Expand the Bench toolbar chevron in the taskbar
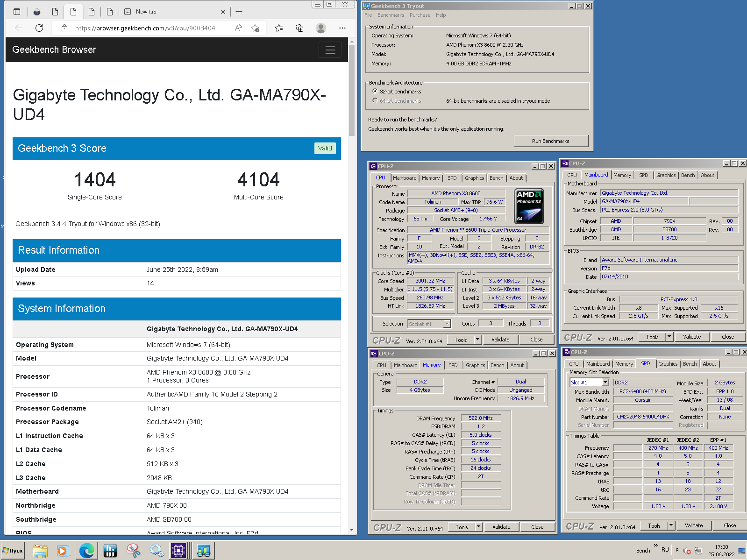This screenshot has height=560, width=747. coord(655,546)
